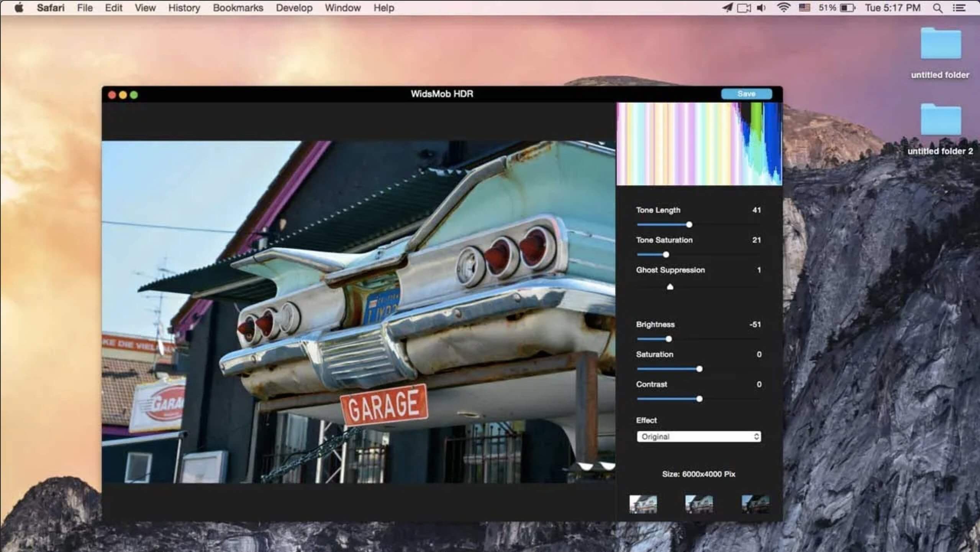Click the blue Save button
The width and height of the screenshot is (980, 552).
click(x=746, y=94)
